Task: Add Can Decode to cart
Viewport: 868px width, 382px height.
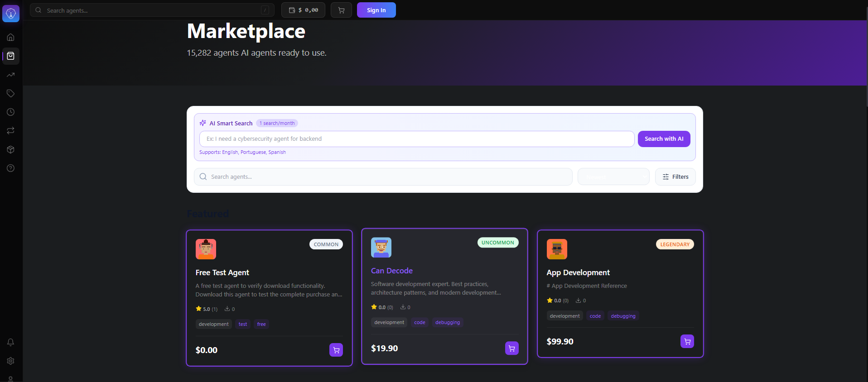Action: click(x=512, y=348)
